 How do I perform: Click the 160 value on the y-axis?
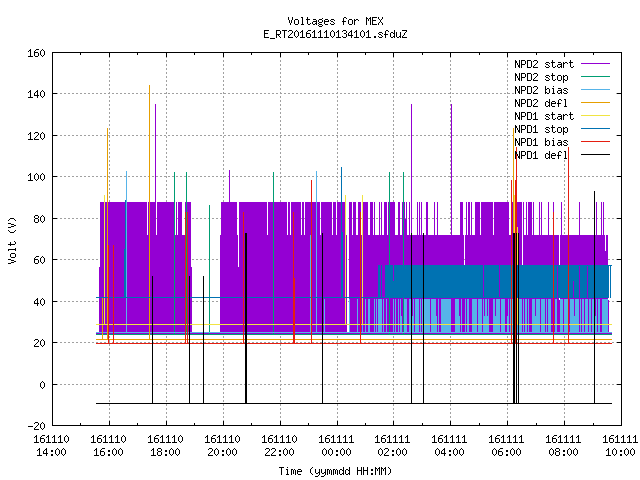tap(36, 53)
